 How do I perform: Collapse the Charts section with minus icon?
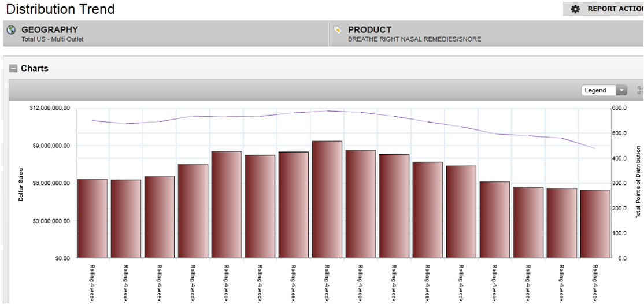click(x=13, y=68)
